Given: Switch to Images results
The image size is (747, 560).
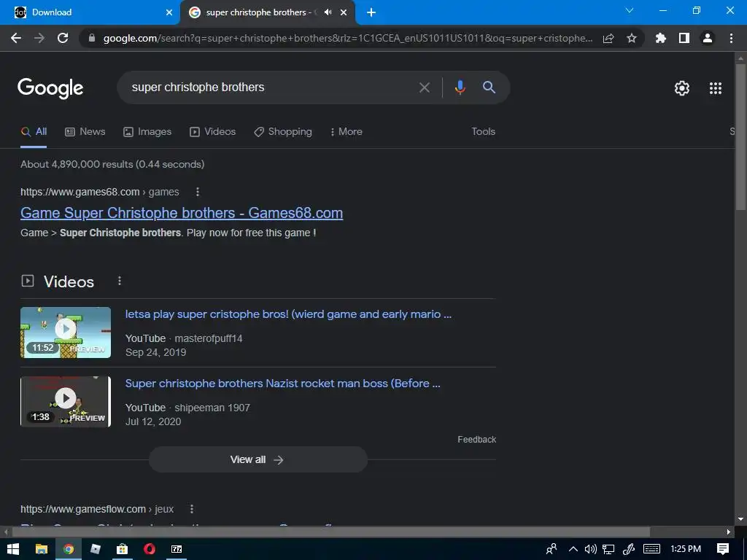Looking at the screenshot, I should point(147,132).
